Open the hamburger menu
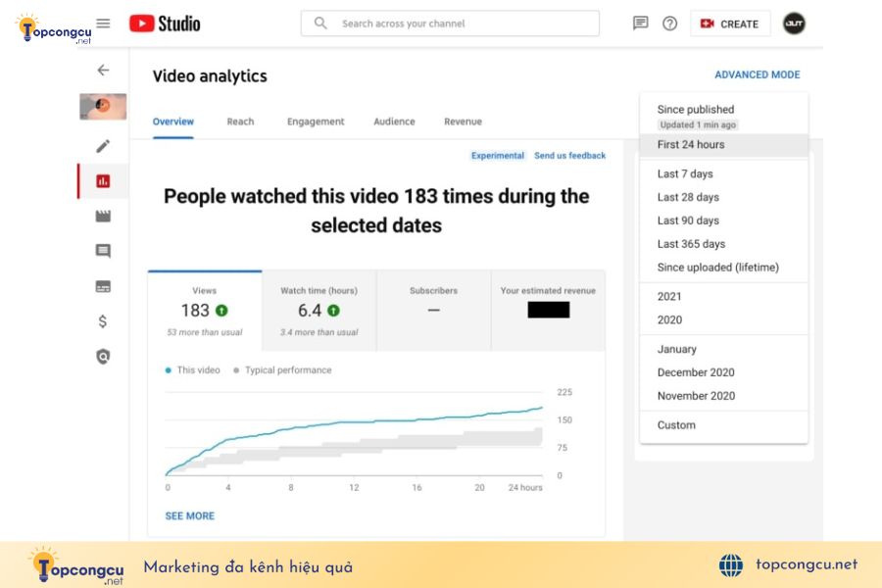882x588 pixels. [103, 24]
